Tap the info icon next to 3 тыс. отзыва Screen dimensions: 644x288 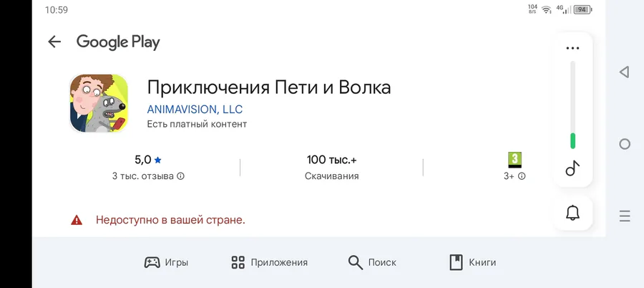(x=181, y=176)
